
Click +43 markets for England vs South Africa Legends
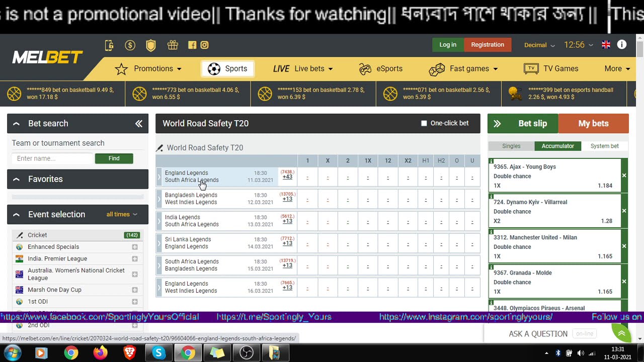(287, 177)
